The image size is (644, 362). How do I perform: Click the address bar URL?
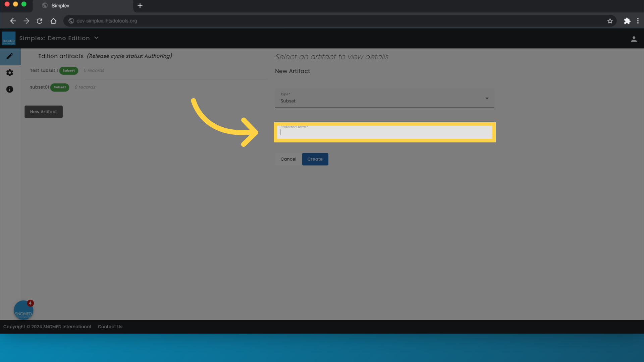107,21
